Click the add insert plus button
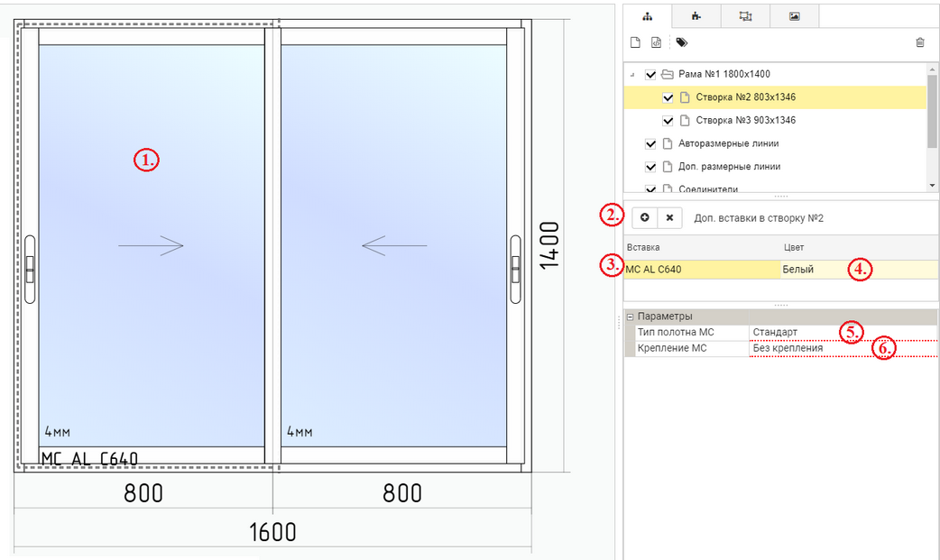 [x=644, y=217]
